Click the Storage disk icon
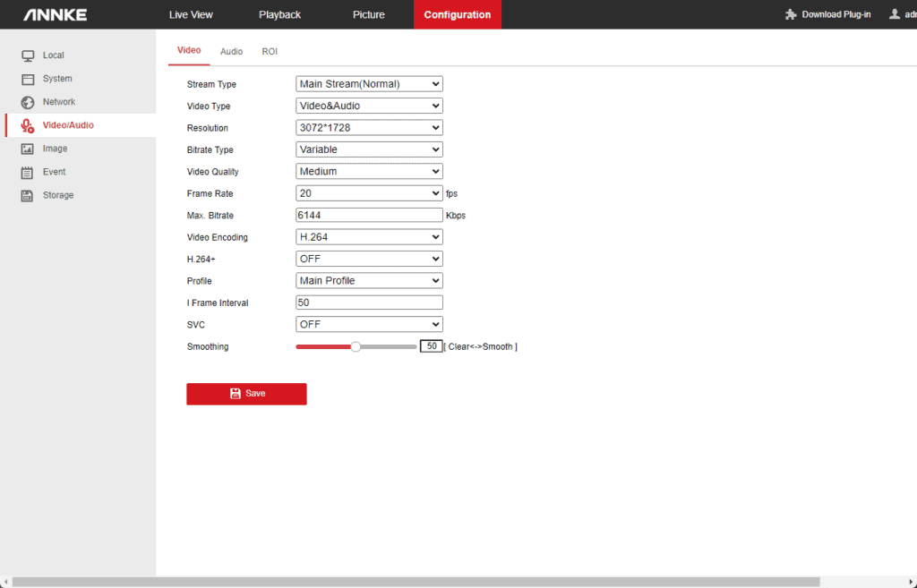The height and width of the screenshot is (588, 917). pos(28,196)
